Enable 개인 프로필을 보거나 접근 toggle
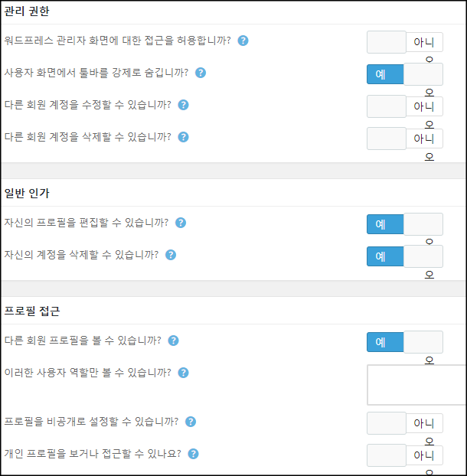 (405, 455)
